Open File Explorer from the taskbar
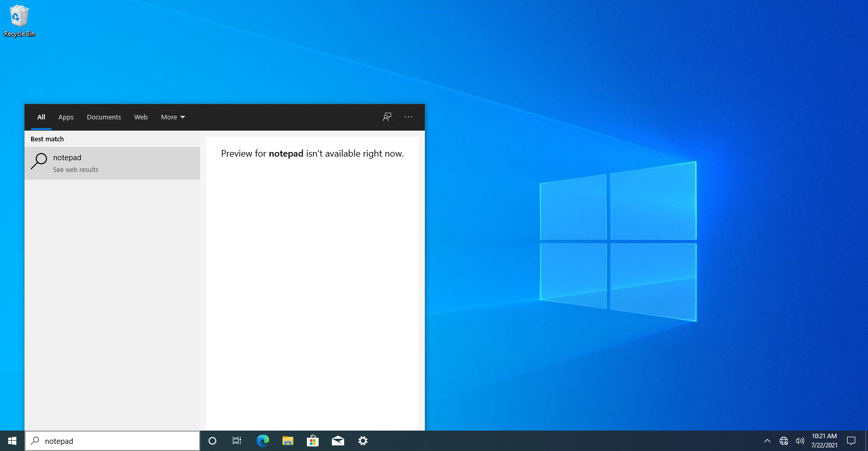This screenshot has height=451, width=868. click(x=287, y=441)
